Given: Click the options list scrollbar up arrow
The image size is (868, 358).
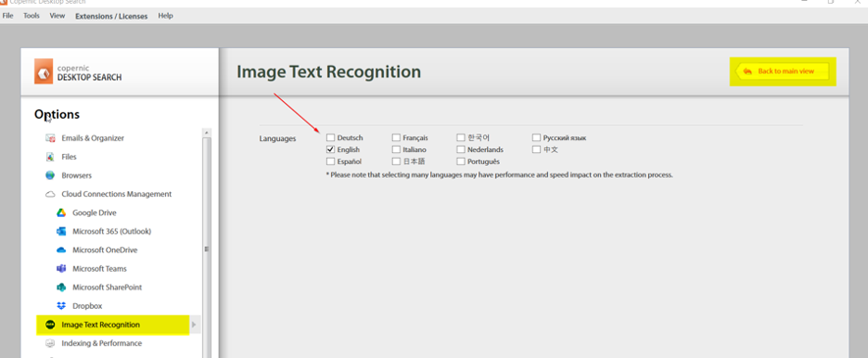Looking at the screenshot, I should 207,133.
